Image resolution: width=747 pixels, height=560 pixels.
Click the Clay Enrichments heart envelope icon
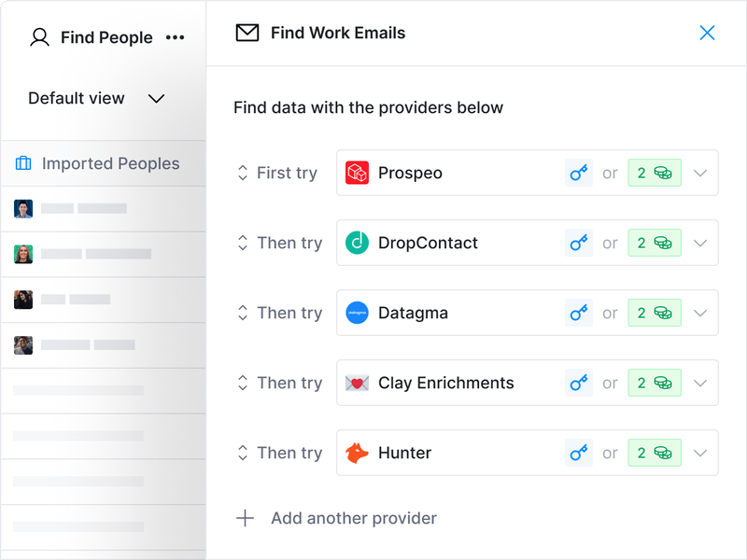[357, 383]
